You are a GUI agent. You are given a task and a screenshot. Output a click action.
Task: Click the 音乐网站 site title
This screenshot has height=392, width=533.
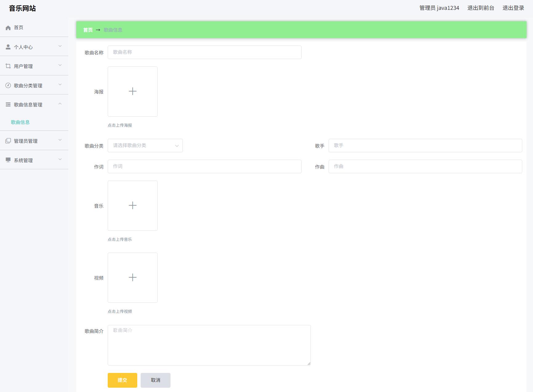click(x=22, y=8)
